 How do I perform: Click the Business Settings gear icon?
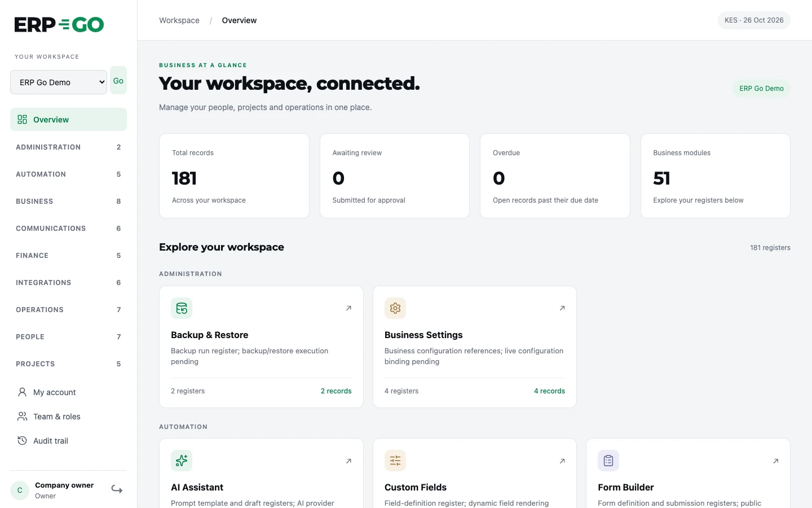click(395, 308)
